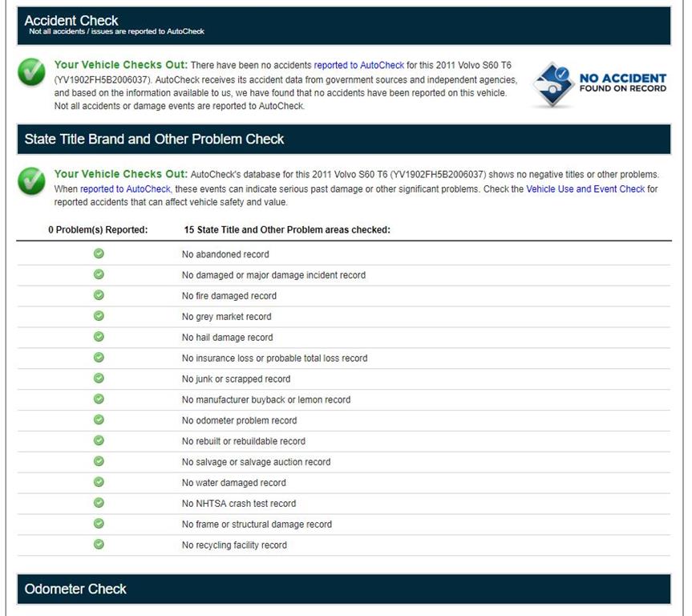Click the green check beside No hail damage record
The width and height of the screenshot is (692, 616).
[99, 337]
